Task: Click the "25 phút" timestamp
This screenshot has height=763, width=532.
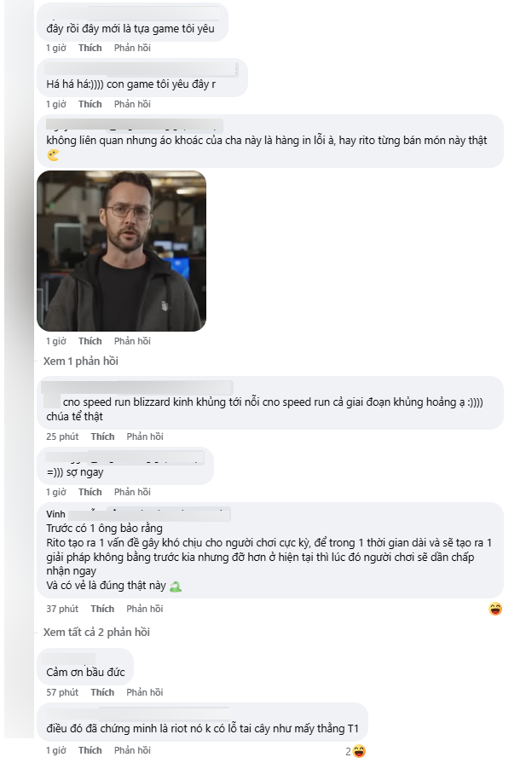Action: pos(62,436)
